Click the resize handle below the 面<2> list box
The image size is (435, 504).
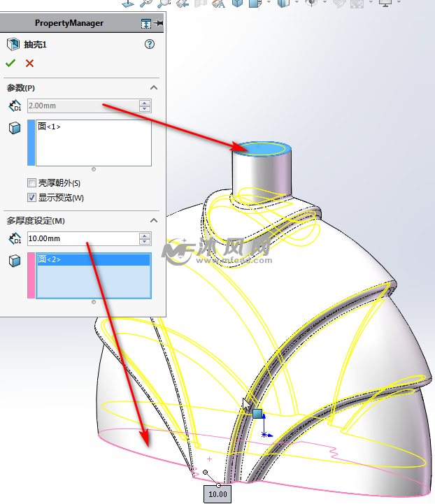tap(94, 302)
